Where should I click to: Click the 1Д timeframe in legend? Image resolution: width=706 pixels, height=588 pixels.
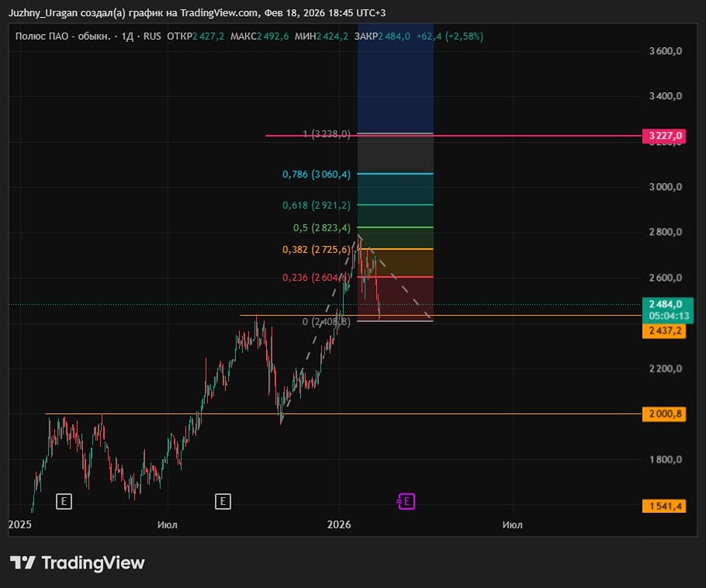tap(127, 36)
